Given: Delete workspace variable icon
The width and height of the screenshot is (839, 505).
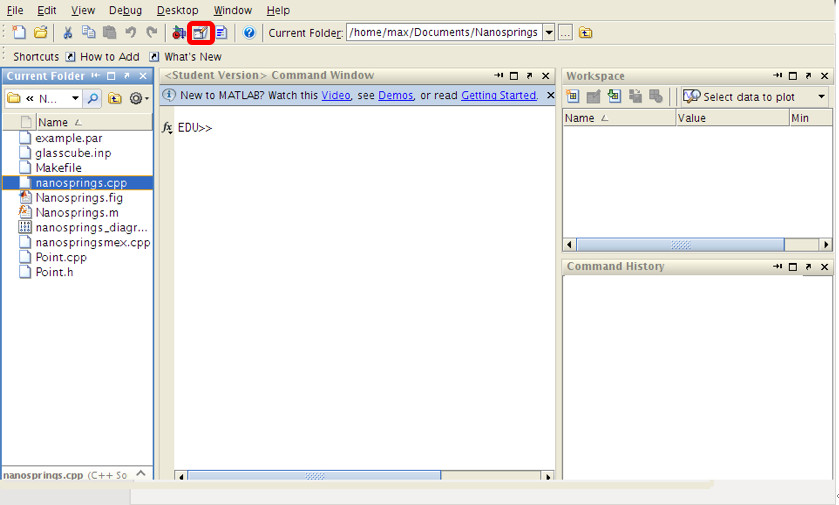Looking at the screenshot, I should click(x=655, y=96).
